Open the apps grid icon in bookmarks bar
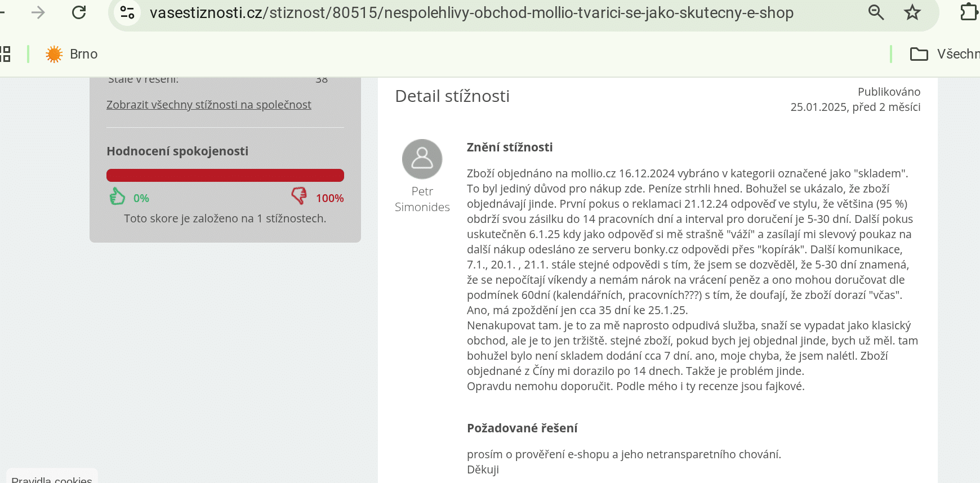980x483 pixels. coord(5,54)
